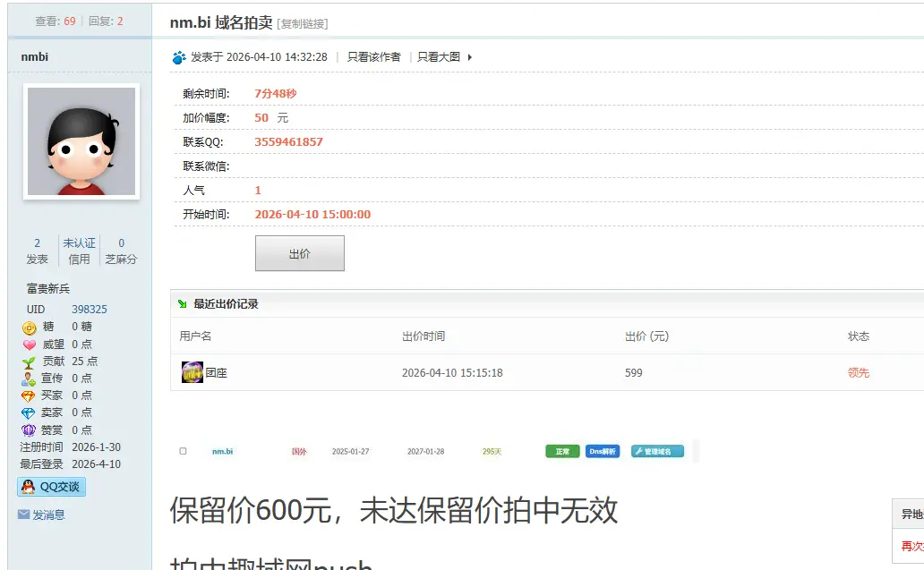
Task: Click the 未认证 信用 credit link
Action: (x=79, y=251)
